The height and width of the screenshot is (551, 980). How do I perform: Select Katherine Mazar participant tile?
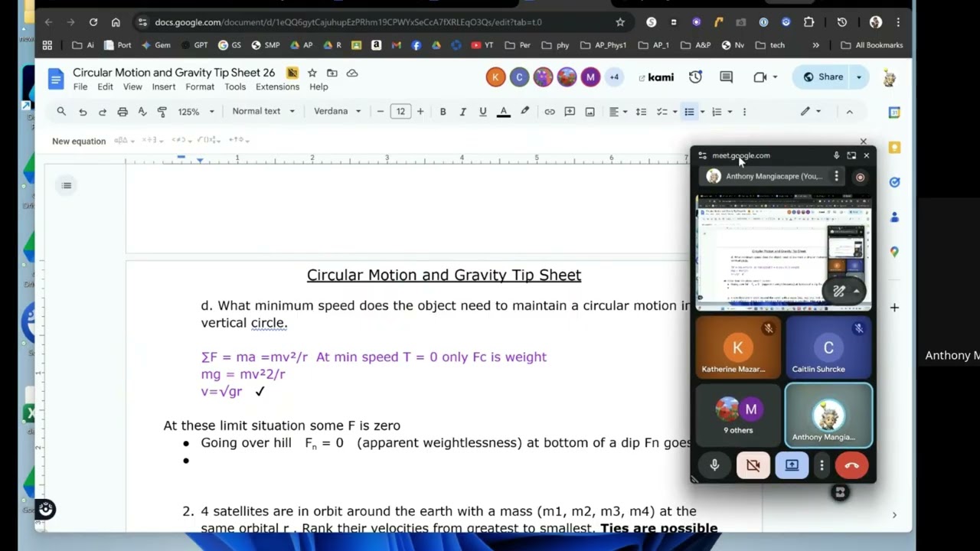click(738, 348)
